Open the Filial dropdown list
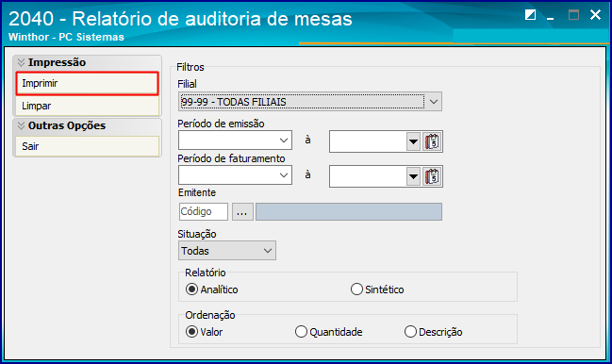Image resolution: width=612 pixels, height=364 pixels. [x=434, y=102]
